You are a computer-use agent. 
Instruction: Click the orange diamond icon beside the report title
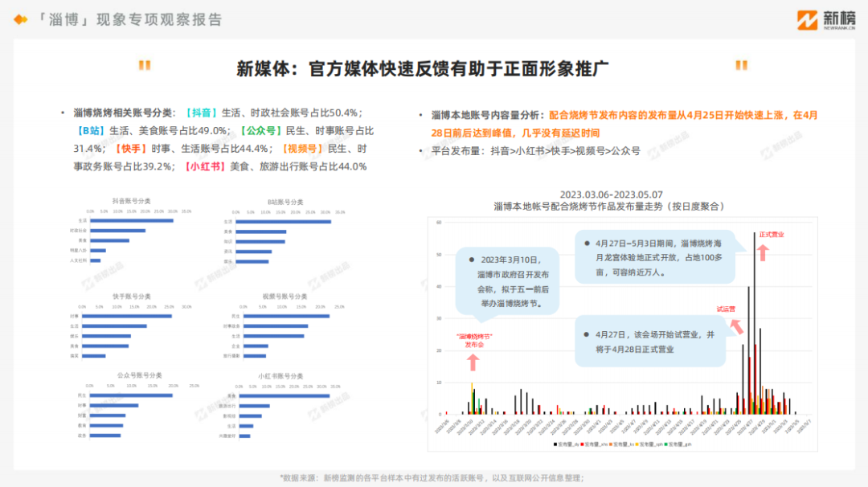[20, 20]
